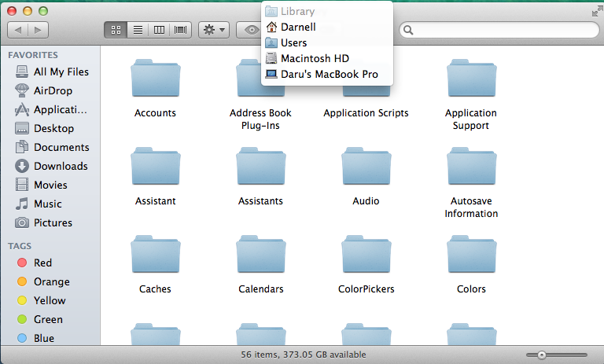Open AirDrop in the sidebar
This screenshot has height=364, width=604.
coord(43,90)
